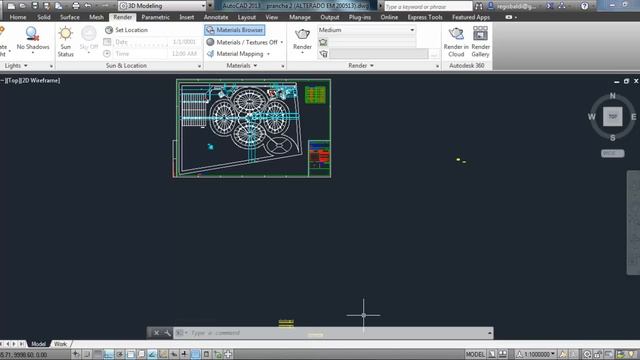Click the Open file icon
This screenshot has height=360, width=640.
pos(23,6)
